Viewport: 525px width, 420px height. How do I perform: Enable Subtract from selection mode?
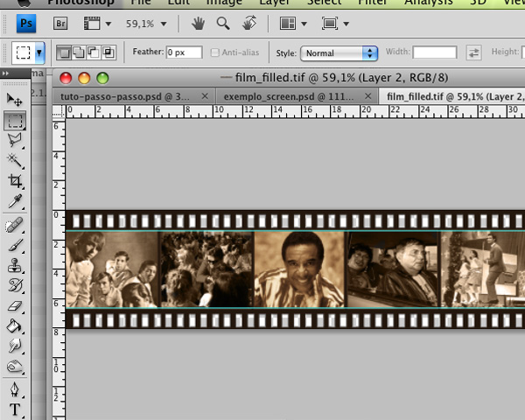click(94, 53)
